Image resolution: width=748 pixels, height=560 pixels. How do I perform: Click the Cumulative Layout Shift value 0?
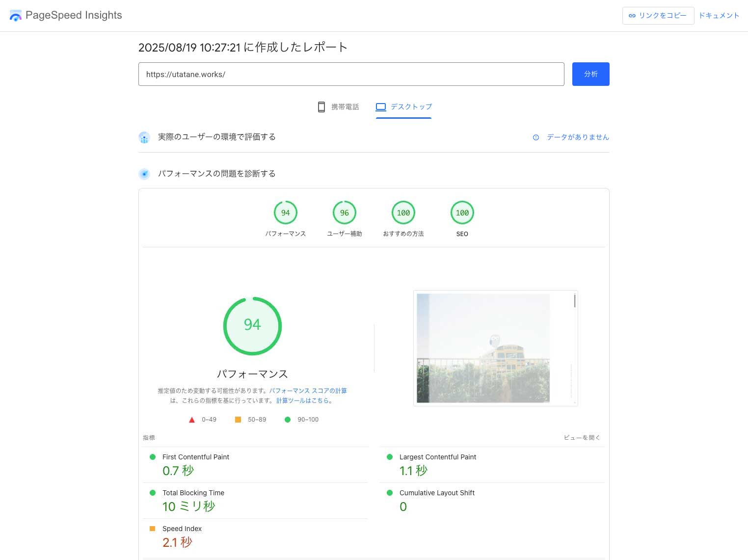[x=403, y=507]
